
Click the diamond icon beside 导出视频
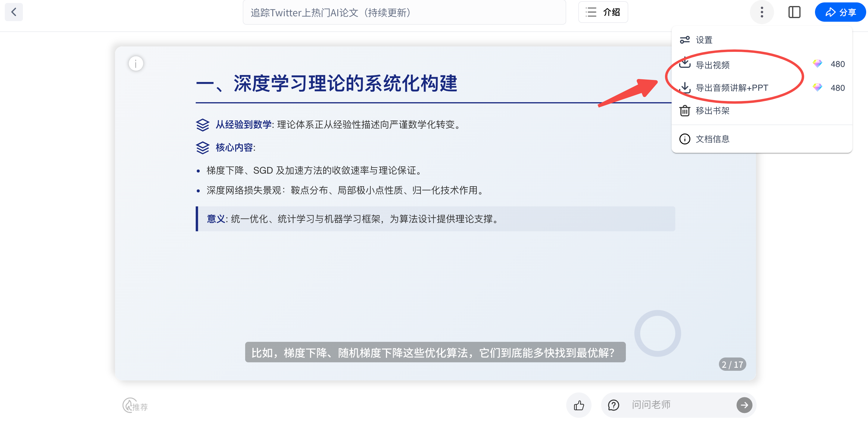coord(817,63)
